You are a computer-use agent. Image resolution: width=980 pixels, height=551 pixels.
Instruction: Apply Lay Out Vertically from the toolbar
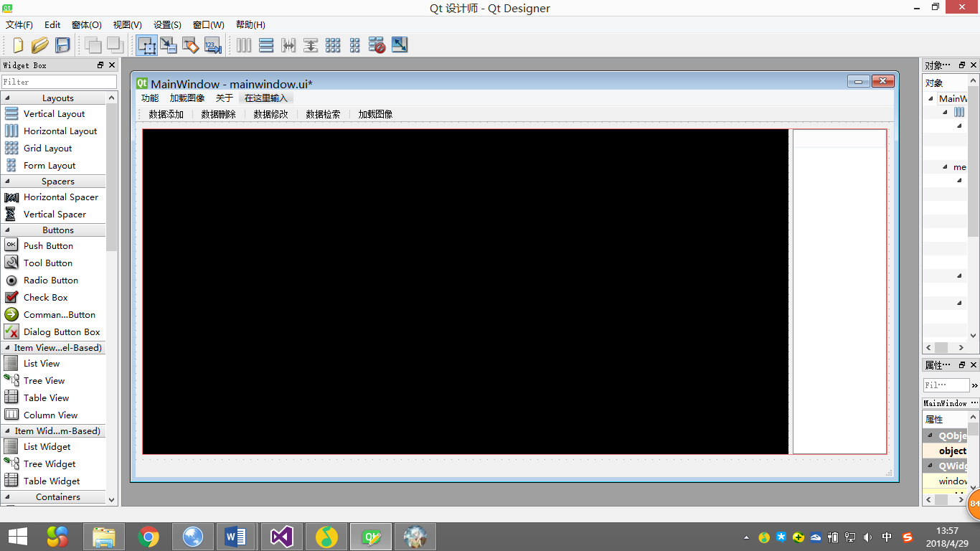coord(266,45)
